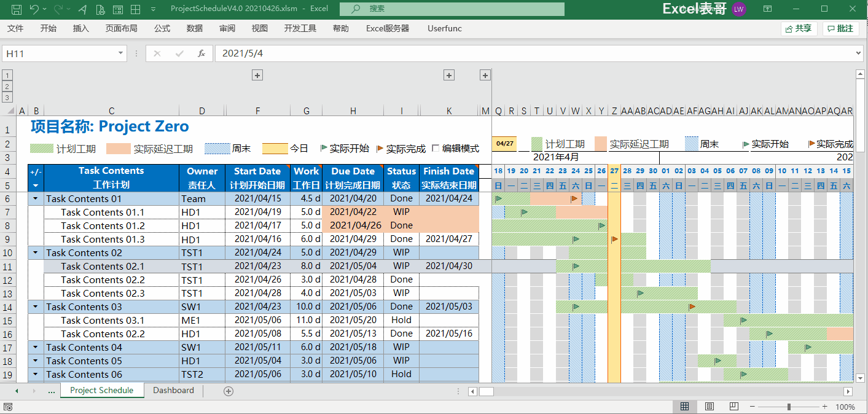This screenshot has width=868, height=414.
Task: Switch to the 数据 (Data) tab
Action: pos(195,28)
